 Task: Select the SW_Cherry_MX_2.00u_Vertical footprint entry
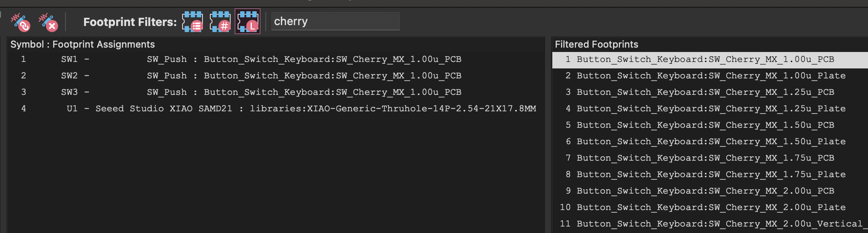pyautogui.click(x=719, y=224)
